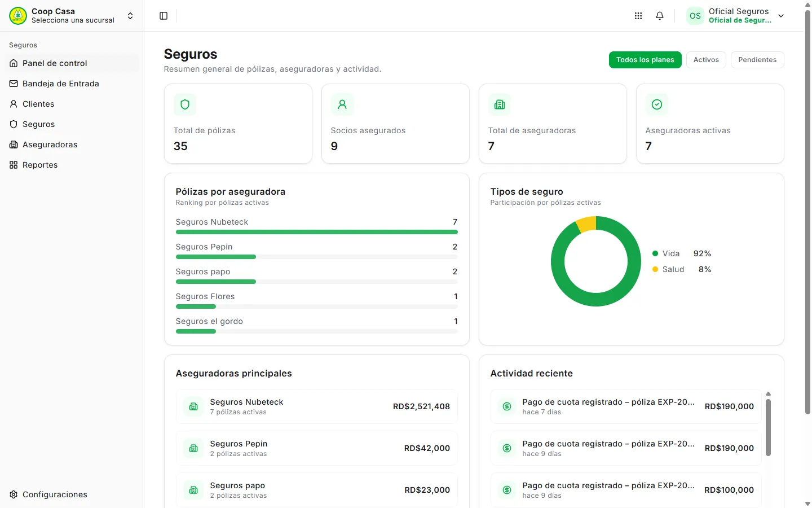Click the Salud 8% value
This screenshot has height=508, width=812.
coord(705,269)
